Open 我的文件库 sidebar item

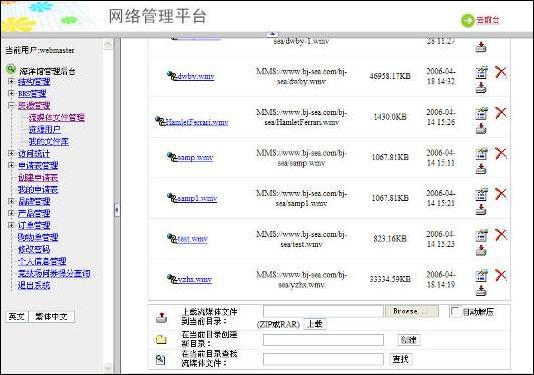point(48,141)
